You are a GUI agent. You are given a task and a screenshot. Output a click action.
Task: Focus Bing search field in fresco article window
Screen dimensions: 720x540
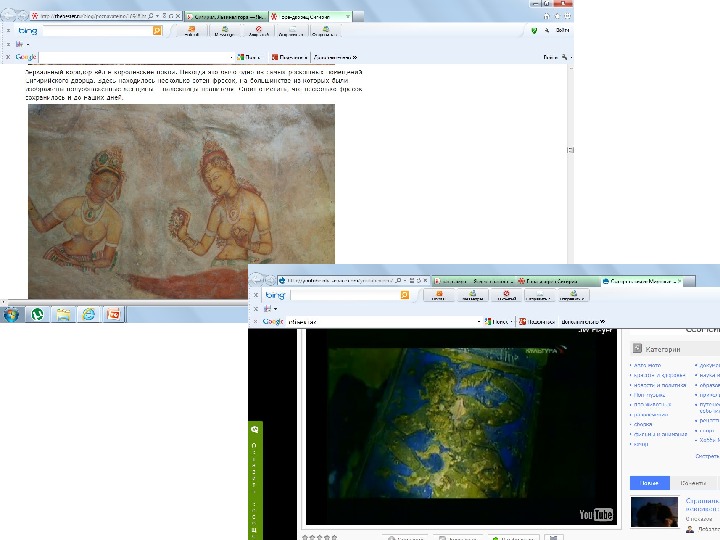click(97, 31)
